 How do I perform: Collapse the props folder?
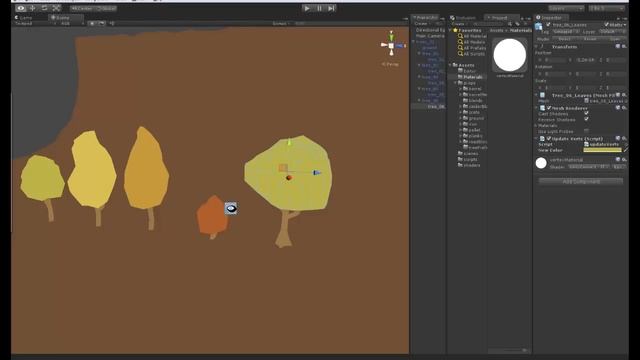coord(456,83)
